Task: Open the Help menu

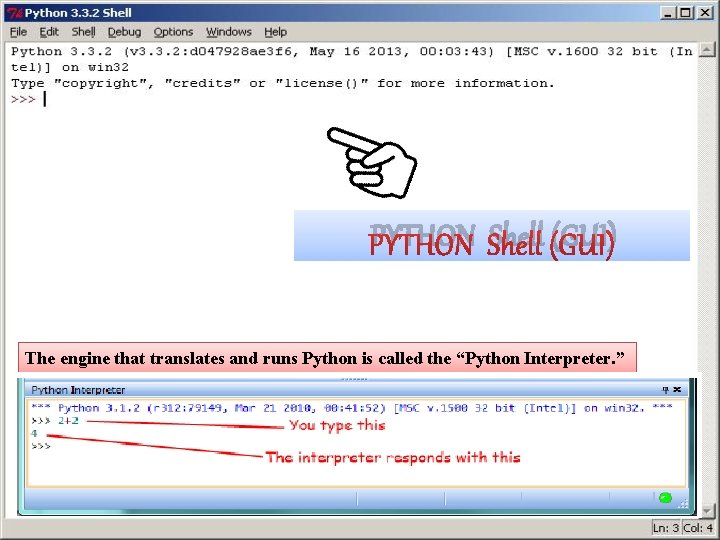Action: tap(276, 32)
